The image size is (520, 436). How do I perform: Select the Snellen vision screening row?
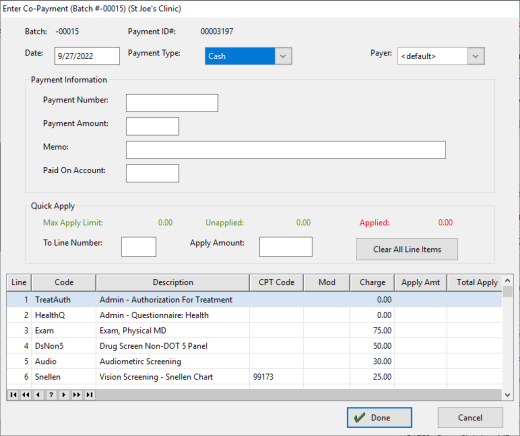tap(254, 377)
